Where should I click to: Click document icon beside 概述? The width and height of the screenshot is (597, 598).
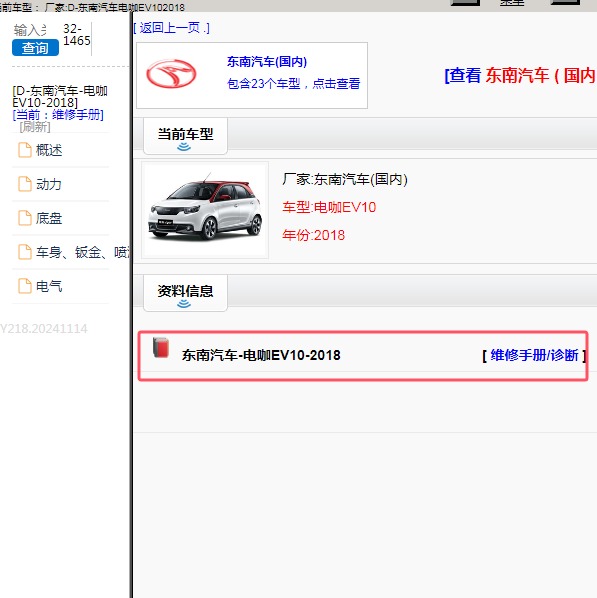(25, 150)
